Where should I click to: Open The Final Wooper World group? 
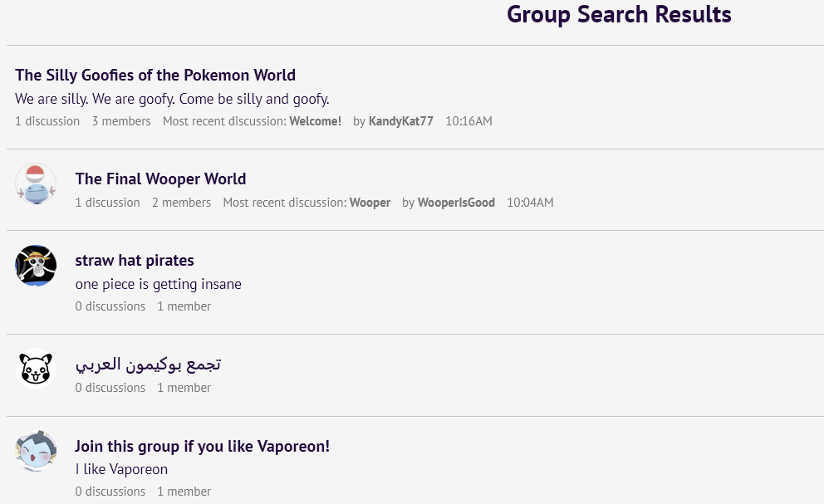point(160,179)
